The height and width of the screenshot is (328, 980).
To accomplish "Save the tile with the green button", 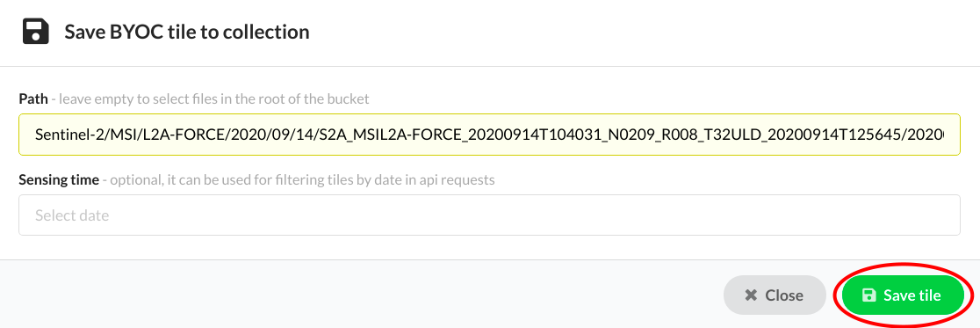I will 903,295.
